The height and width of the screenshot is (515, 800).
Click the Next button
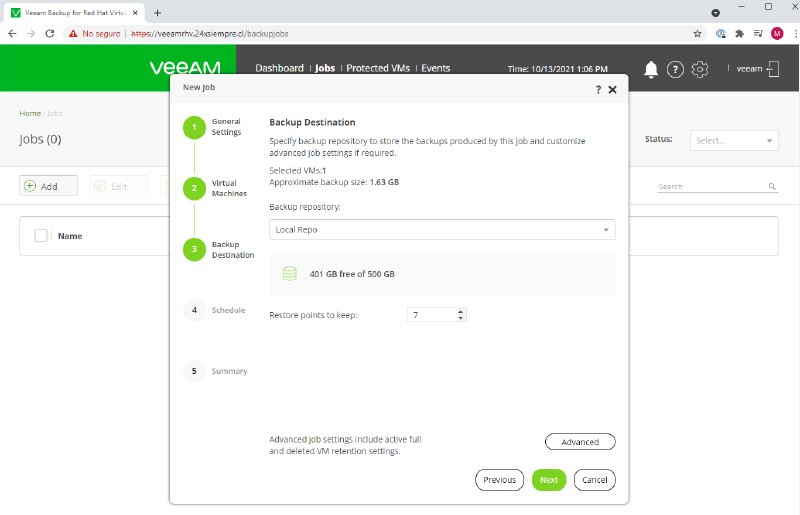tap(549, 480)
